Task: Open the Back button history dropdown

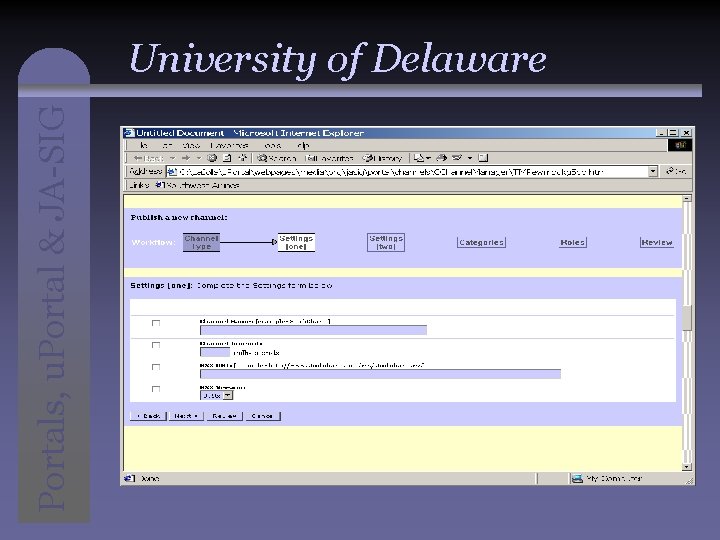Action: [172, 158]
